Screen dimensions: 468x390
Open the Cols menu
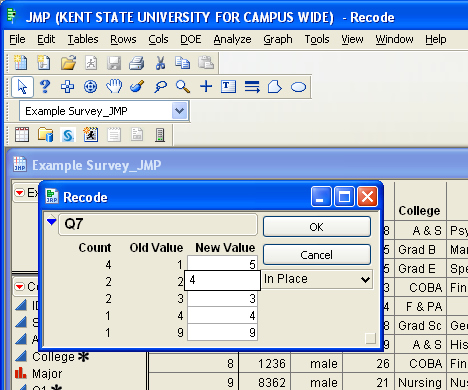tap(158, 39)
